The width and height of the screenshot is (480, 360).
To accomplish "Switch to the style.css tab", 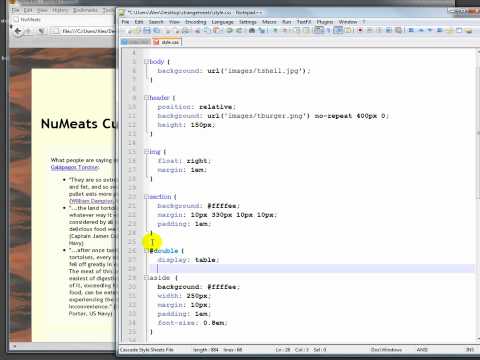I will [x=167, y=42].
